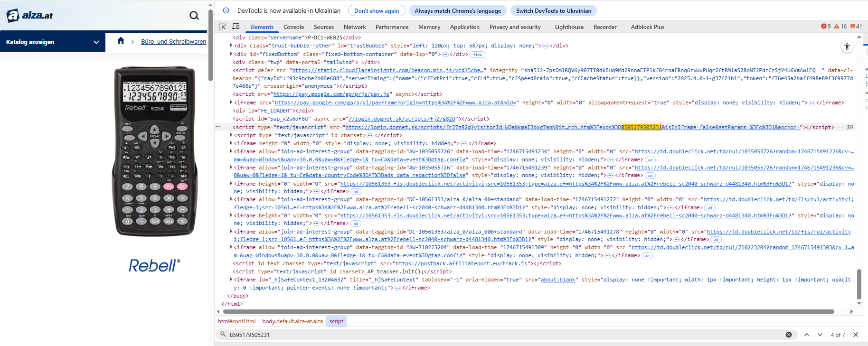Click the magnifier icon in find bar
Screen dimensions: 868x346
tap(223, 335)
